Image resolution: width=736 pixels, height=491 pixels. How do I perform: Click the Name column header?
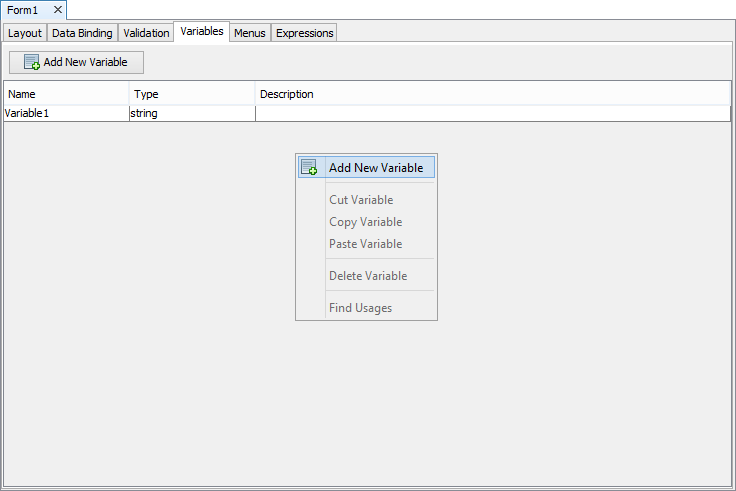pos(66,94)
